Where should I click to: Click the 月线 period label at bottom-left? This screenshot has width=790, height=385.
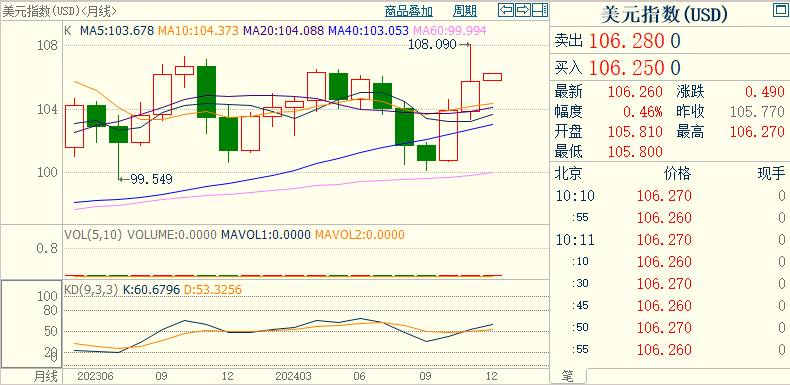(46, 376)
